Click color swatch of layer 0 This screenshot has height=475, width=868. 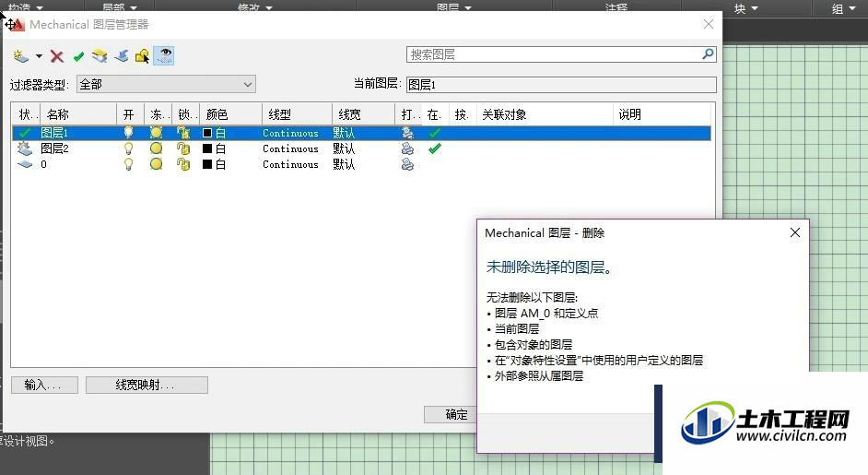pyautogui.click(x=207, y=164)
